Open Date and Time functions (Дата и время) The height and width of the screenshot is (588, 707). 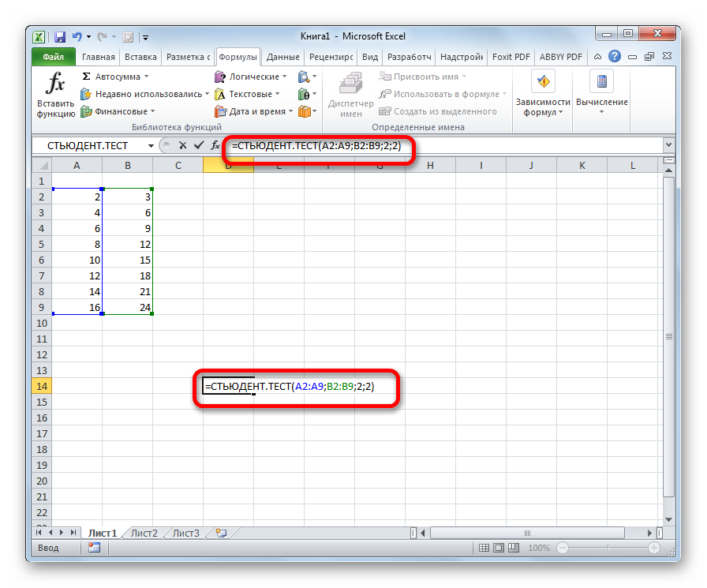(254, 111)
